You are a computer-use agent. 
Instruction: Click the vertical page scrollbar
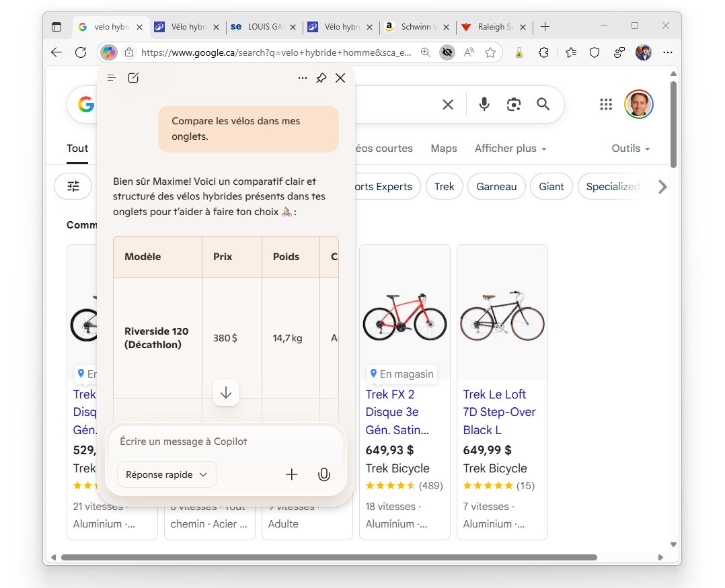pos(674,125)
